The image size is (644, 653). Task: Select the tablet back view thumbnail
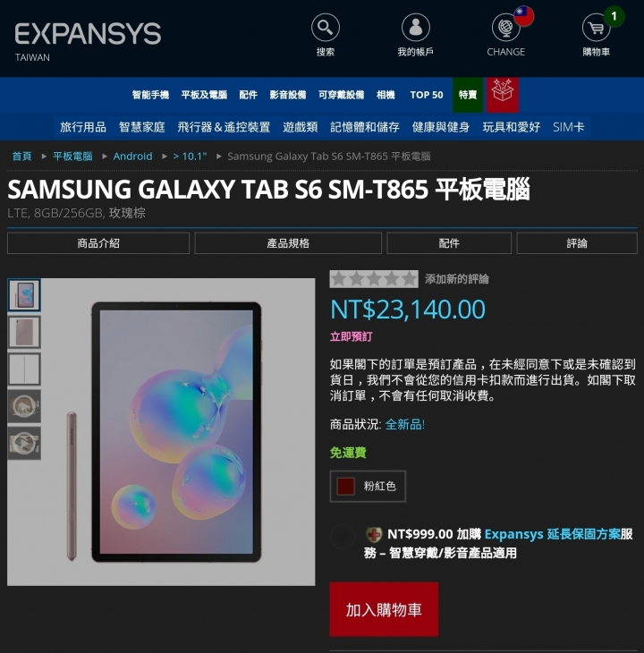(x=24, y=333)
